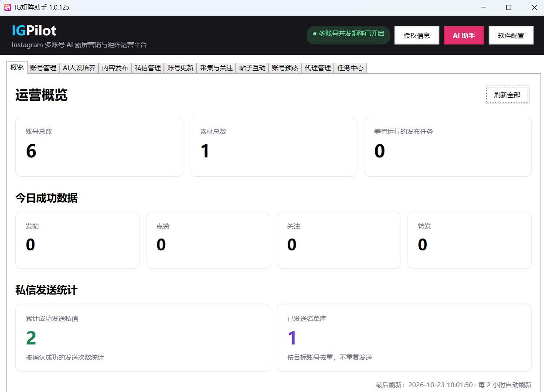The height and width of the screenshot is (392, 544).
Task: Click the IG矩阵助手 1.0.125 window title
Action: click(42, 7)
